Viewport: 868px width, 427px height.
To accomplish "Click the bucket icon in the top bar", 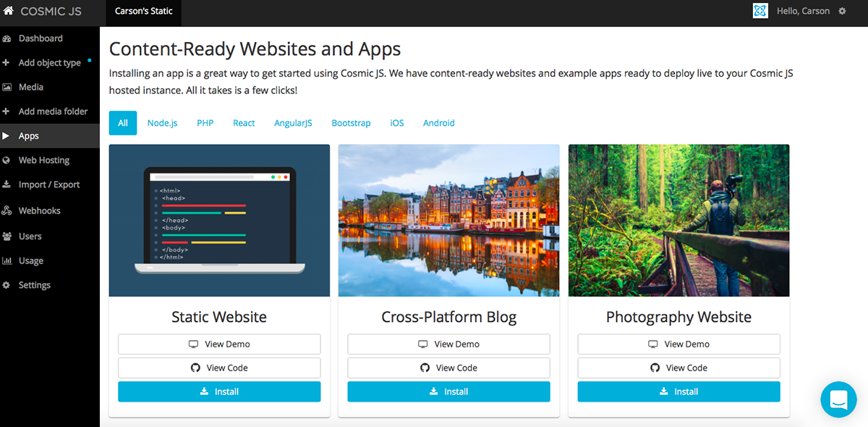I will click(760, 11).
